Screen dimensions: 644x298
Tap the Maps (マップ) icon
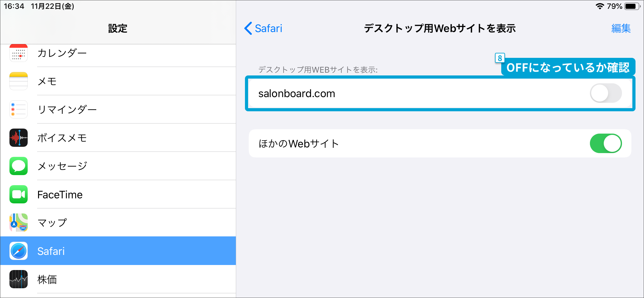point(19,223)
